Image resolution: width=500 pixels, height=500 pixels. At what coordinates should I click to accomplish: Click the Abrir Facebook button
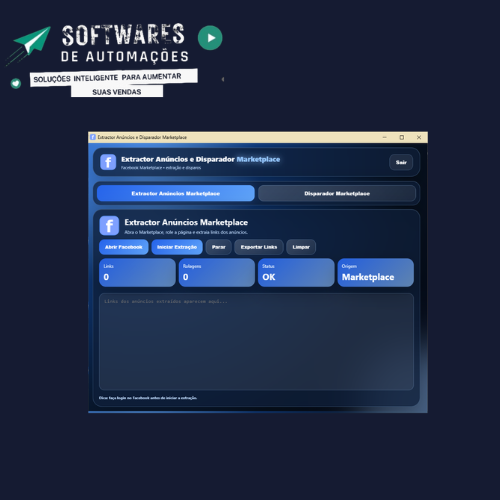(x=124, y=247)
